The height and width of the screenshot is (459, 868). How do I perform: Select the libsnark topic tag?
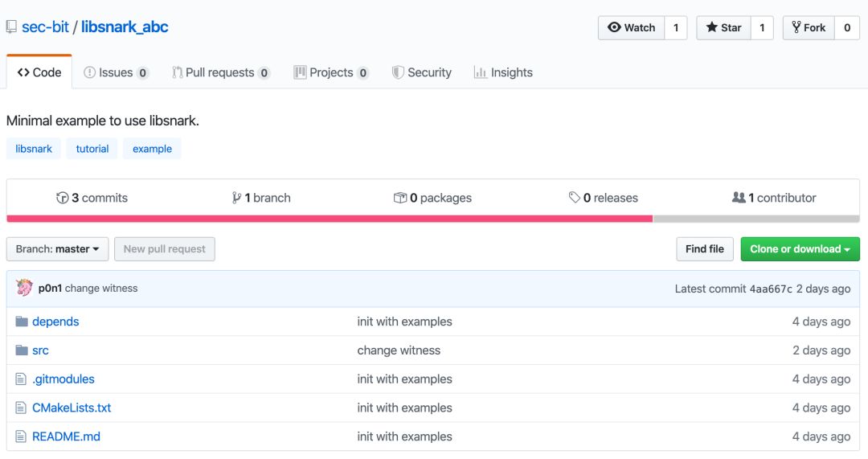(x=34, y=149)
